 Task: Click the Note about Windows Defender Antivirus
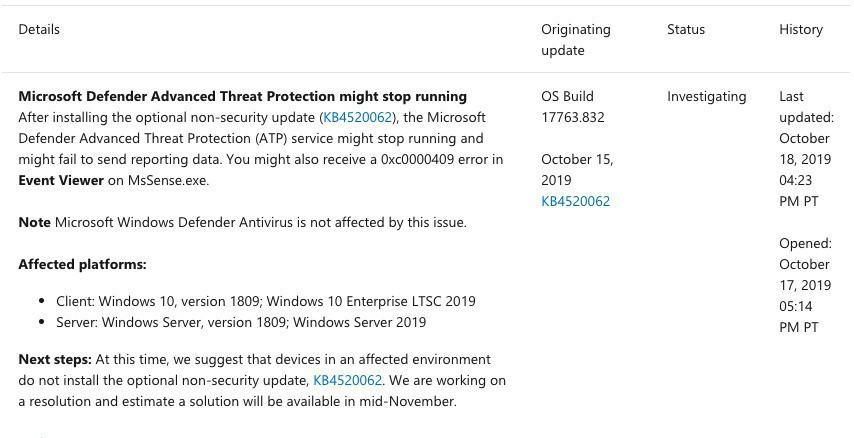242,222
